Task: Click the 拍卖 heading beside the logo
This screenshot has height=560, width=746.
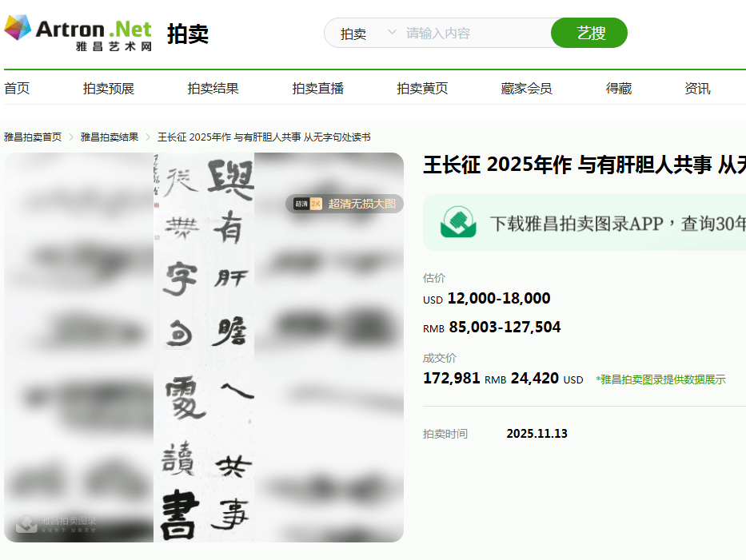Action: click(188, 34)
